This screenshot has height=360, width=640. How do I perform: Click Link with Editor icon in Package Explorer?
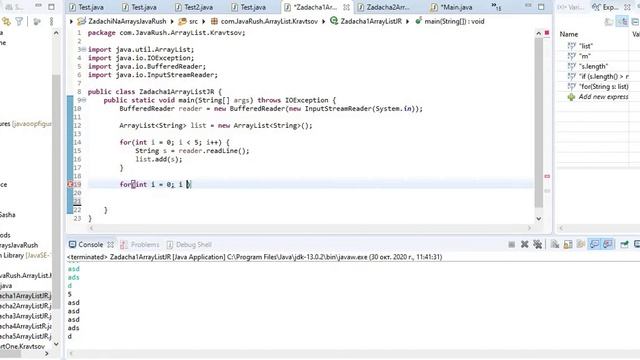coord(6,21)
